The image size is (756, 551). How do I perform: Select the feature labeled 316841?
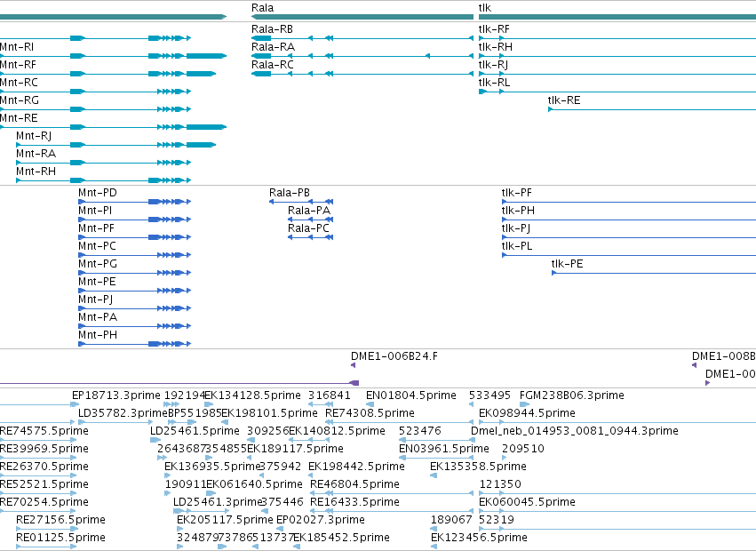pyautogui.click(x=330, y=395)
